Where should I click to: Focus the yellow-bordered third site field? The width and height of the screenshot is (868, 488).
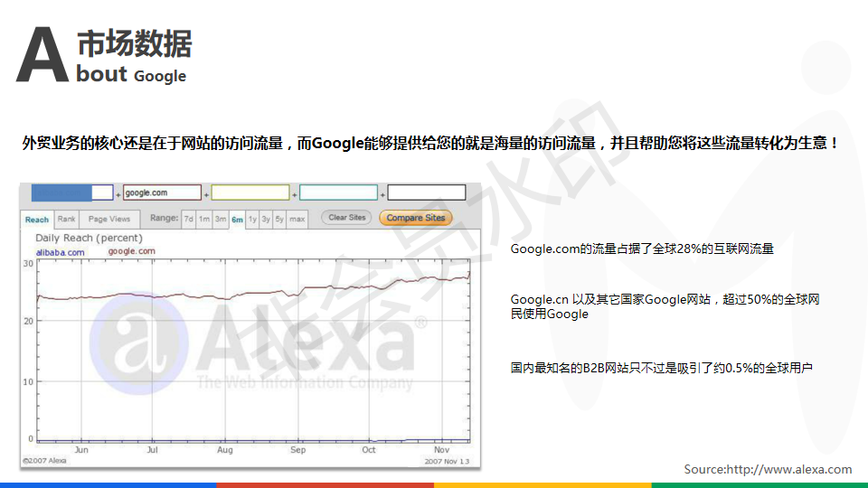click(x=250, y=192)
